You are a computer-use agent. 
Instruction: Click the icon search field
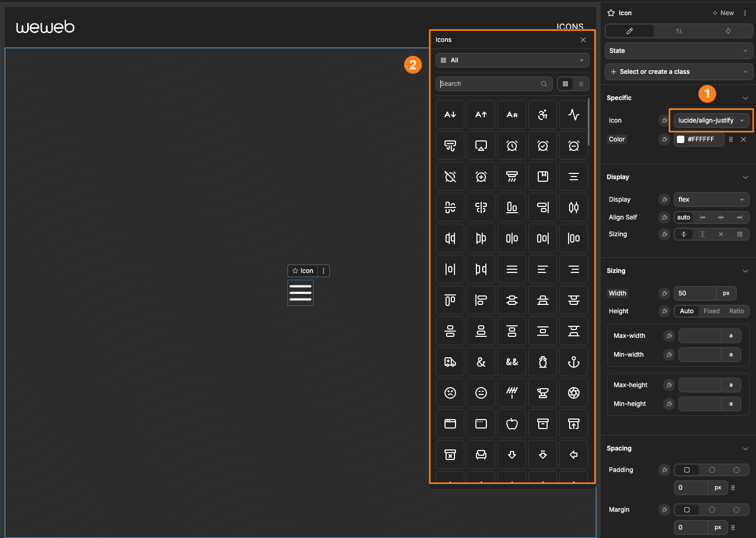(x=490, y=84)
